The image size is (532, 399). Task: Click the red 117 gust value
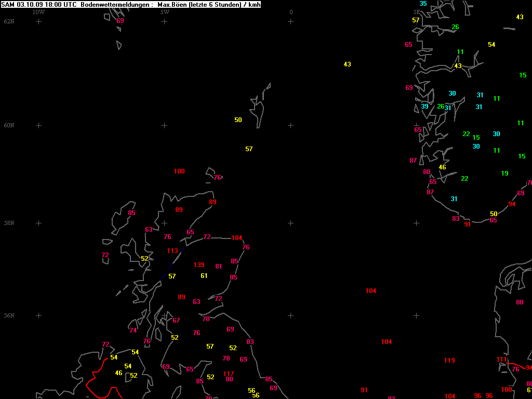(229, 374)
